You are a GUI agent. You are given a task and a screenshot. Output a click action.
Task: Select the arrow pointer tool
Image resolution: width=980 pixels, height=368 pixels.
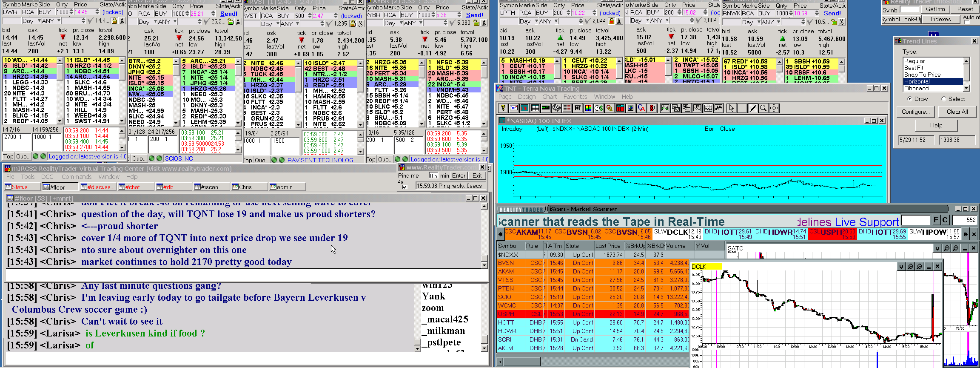click(x=731, y=108)
